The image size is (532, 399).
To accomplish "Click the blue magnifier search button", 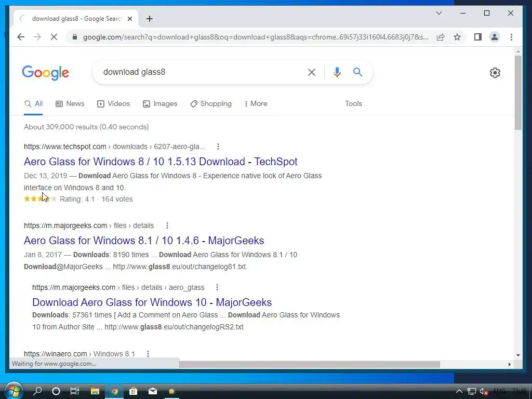I will coord(357,72).
